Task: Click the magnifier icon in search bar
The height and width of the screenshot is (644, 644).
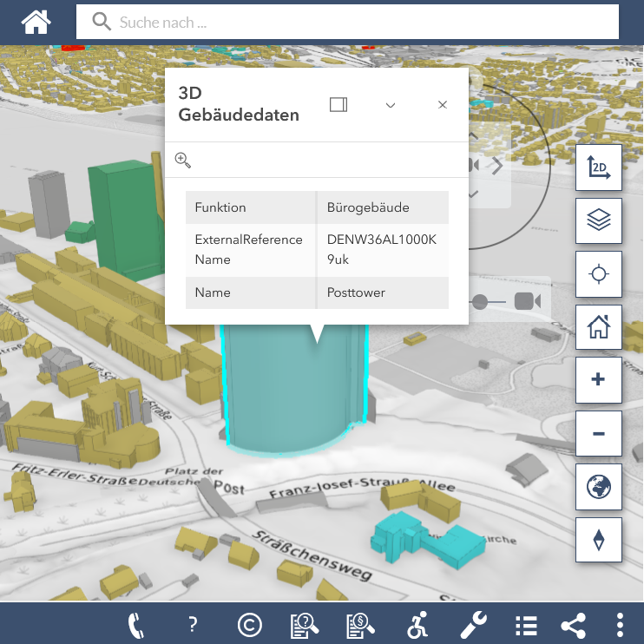Action: click(x=102, y=22)
